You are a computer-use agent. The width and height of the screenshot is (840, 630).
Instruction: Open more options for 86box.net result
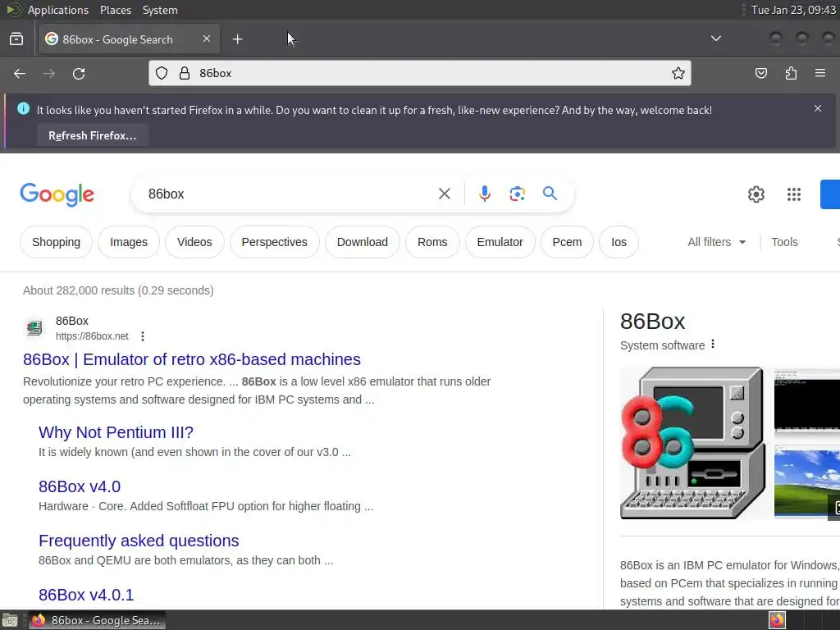(x=143, y=336)
